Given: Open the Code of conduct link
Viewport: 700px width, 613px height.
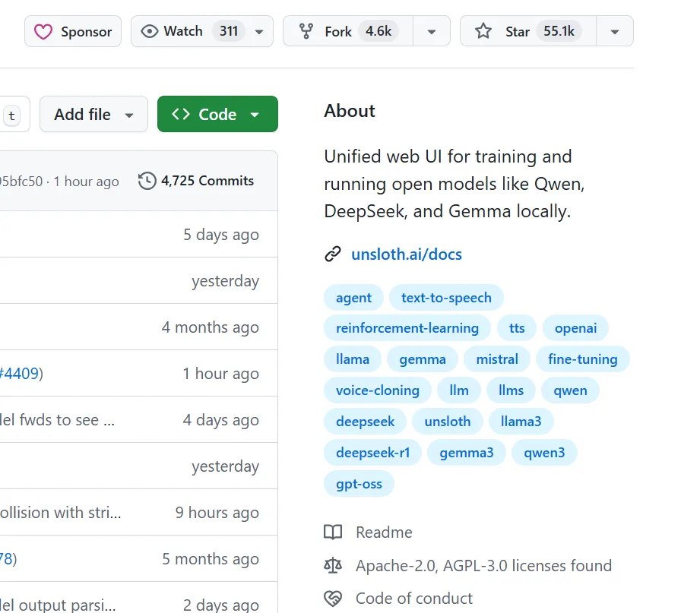Looking at the screenshot, I should click(413, 599).
